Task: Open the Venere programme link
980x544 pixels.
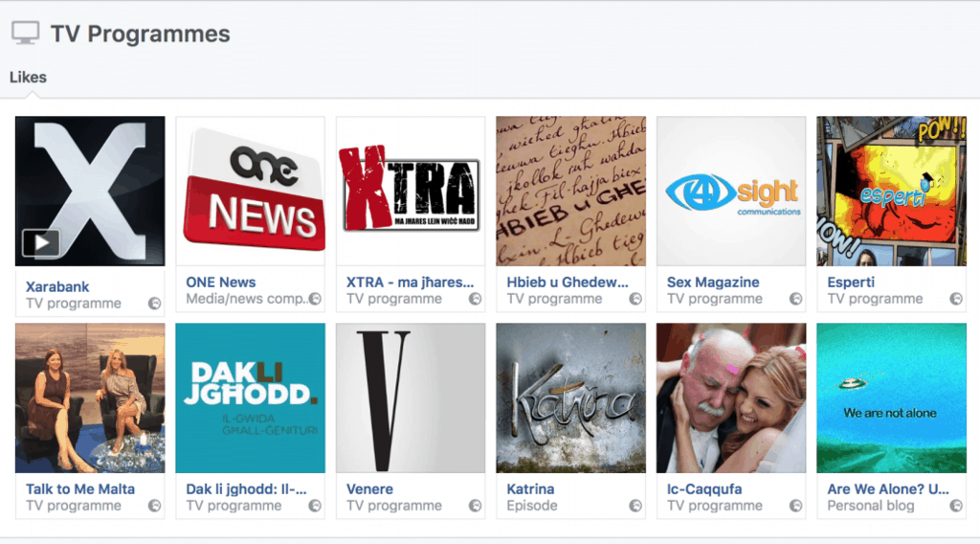Action: point(370,489)
